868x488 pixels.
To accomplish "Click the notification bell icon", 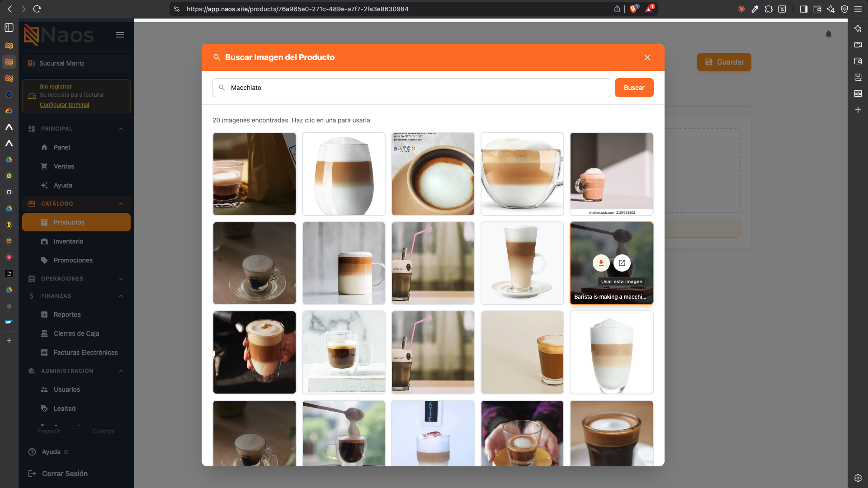I will pos(829,34).
